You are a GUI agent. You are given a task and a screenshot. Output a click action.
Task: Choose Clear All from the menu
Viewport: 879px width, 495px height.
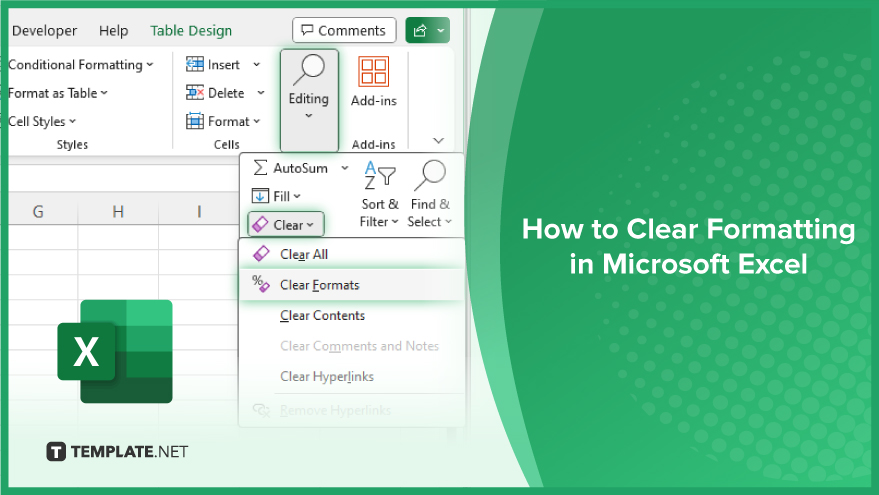pyautogui.click(x=351, y=254)
